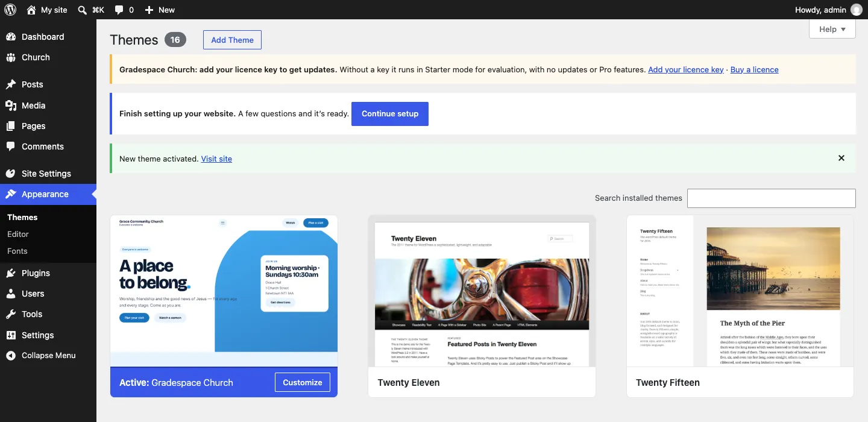Follow the Buy a licence link
Screen dimensions: 868x422
point(754,69)
